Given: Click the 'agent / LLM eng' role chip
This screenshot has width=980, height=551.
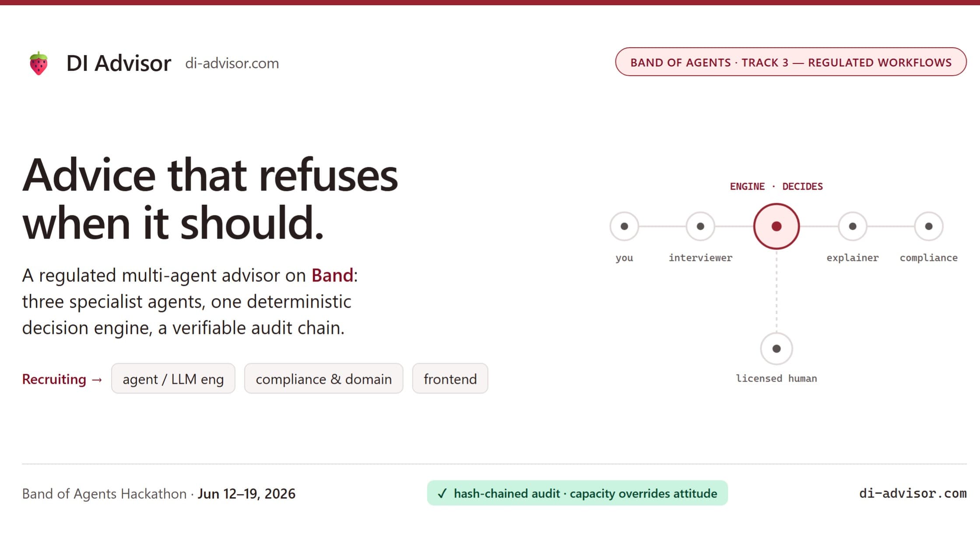Looking at the screenshot, I should click(173, 379).
